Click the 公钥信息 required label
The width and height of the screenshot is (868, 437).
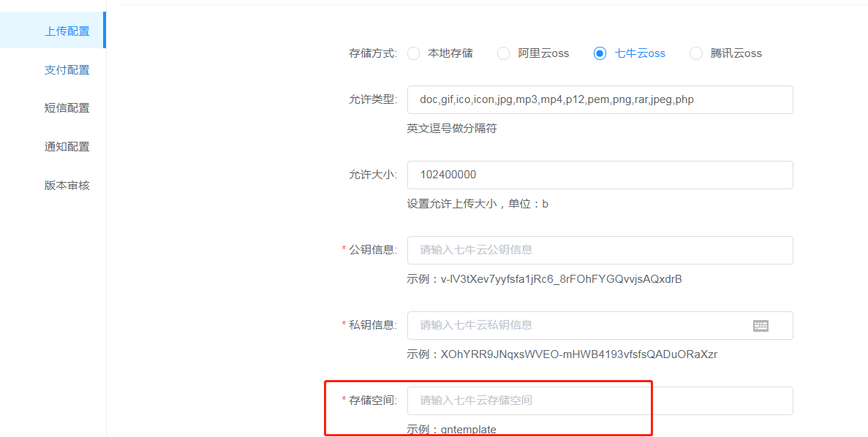pos(369,250)
